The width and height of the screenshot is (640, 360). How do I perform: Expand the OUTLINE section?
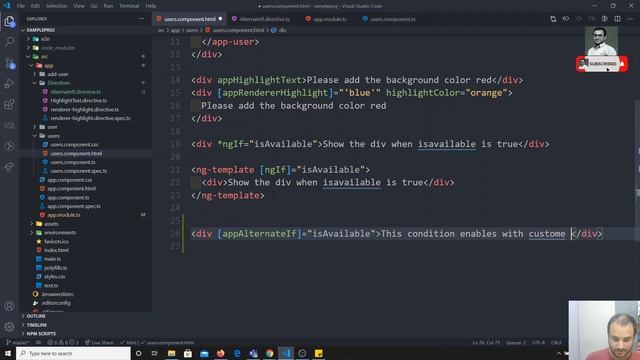point(36,316)
